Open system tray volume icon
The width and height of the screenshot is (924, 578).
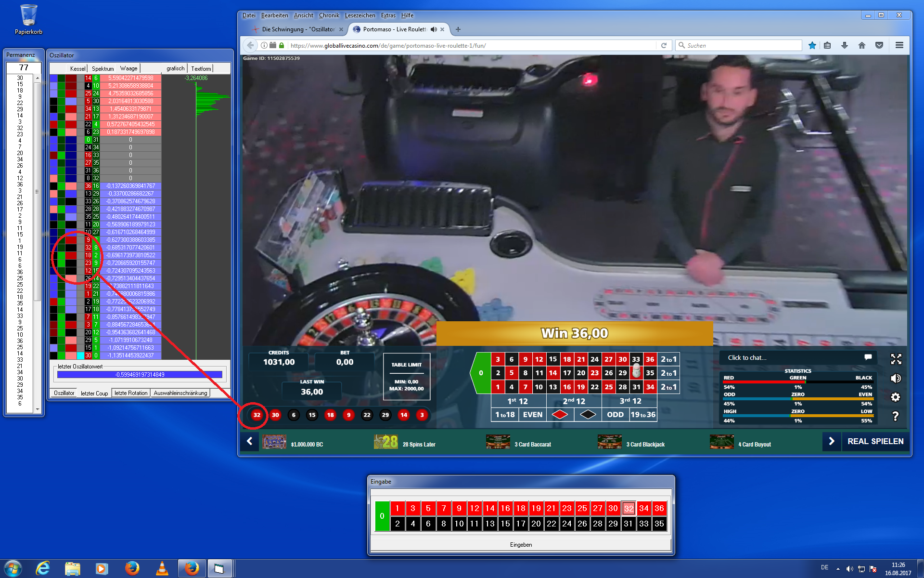point(849,569)
